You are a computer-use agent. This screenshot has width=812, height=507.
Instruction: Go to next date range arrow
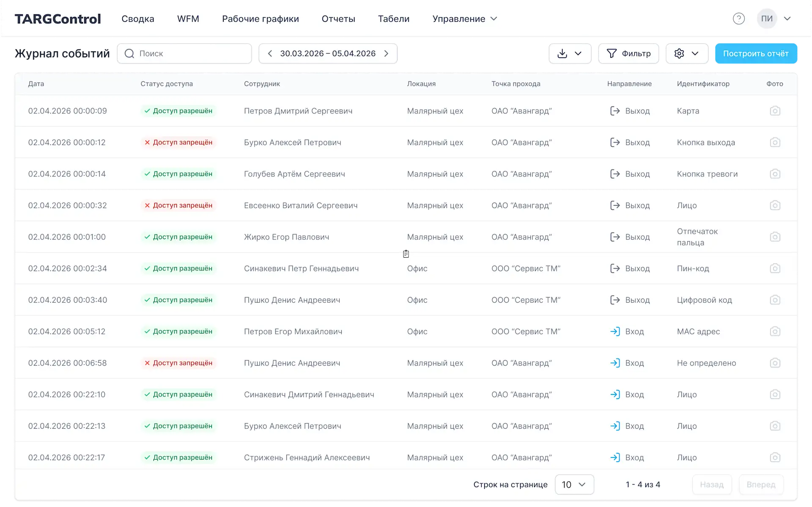(386, 53)
